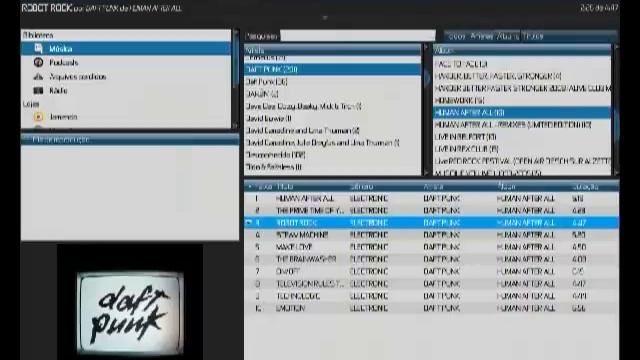The image size is (640, 360).
Task: Select track 1 HUMAN AFTER ALL
Action: (431, 198)
